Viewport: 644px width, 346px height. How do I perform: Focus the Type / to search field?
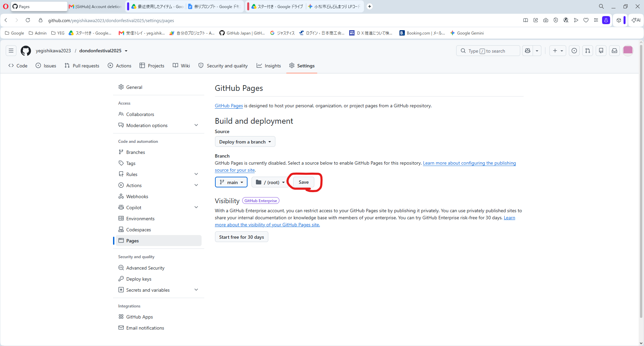pos(488,51)
